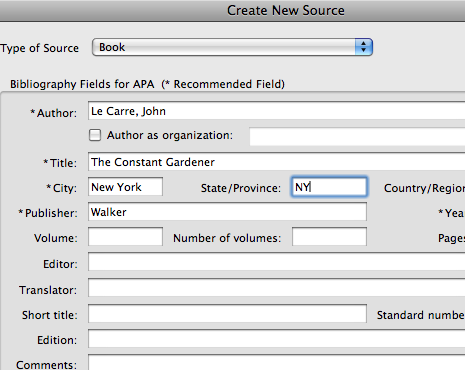This screenshot has width=465, height=370.
Task: Enable the Author as organization checkbox
Action: pos(95,135)
